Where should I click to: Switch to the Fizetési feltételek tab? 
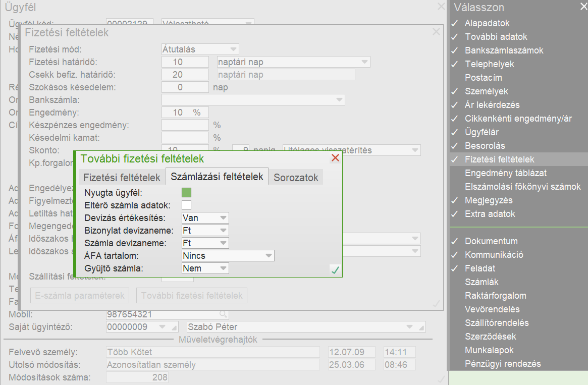tap(122, 178)
